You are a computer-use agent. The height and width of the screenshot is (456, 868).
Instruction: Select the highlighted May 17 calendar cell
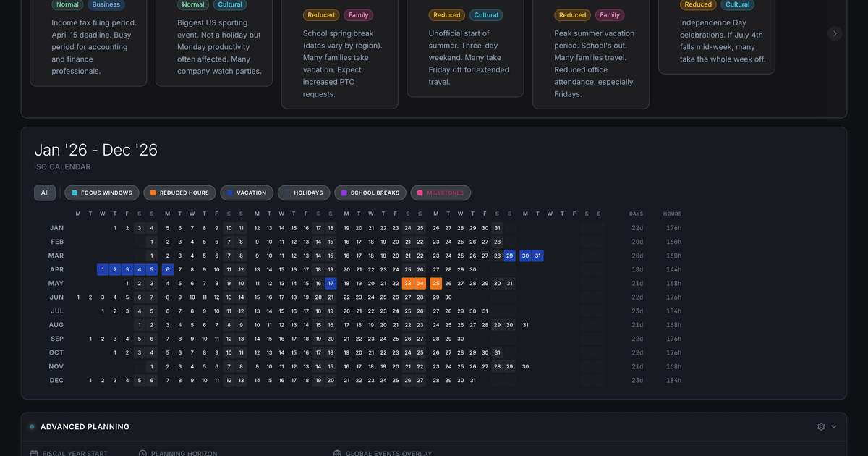[331, 283]
